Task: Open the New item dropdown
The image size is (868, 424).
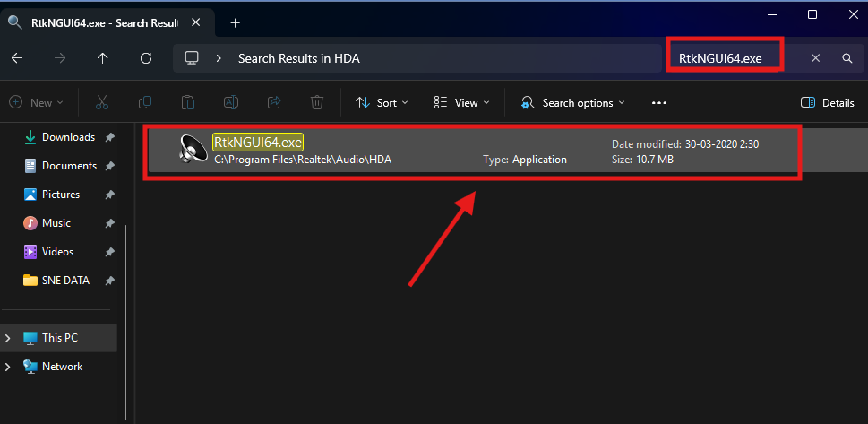Action: (x=37, y=102)
